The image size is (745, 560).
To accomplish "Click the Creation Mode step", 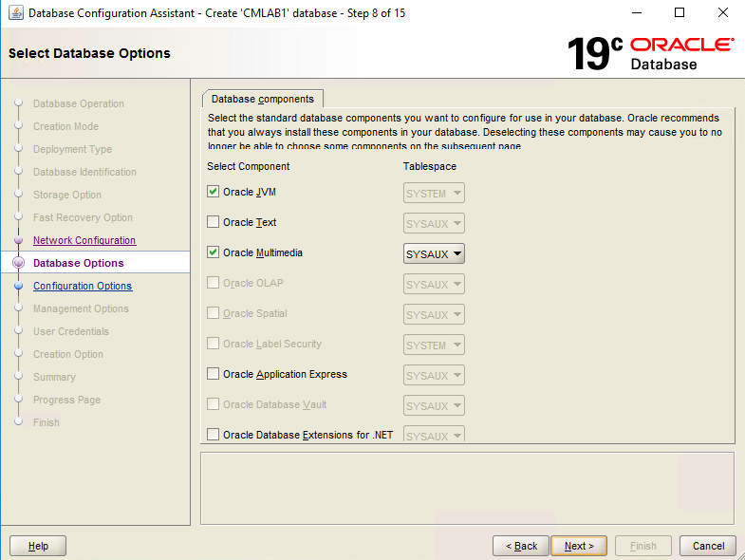I will pyautogui.click(x=66, y=126).
